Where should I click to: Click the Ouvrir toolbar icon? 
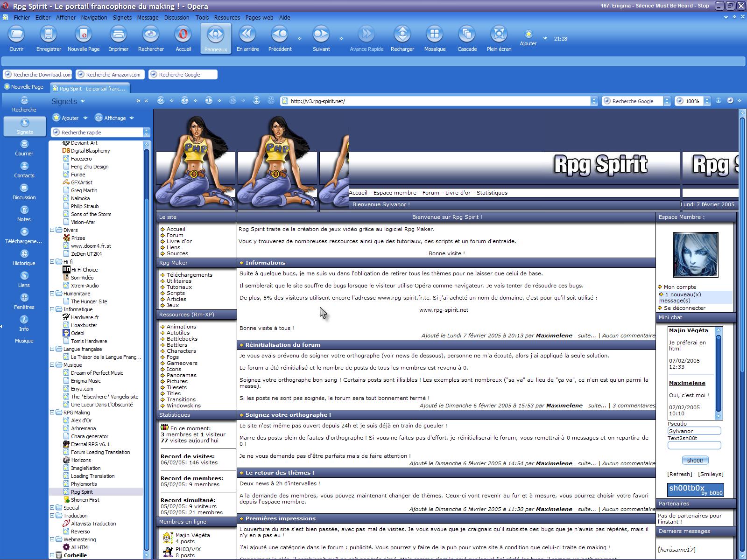pyautogui.click(x=16, y=34)
